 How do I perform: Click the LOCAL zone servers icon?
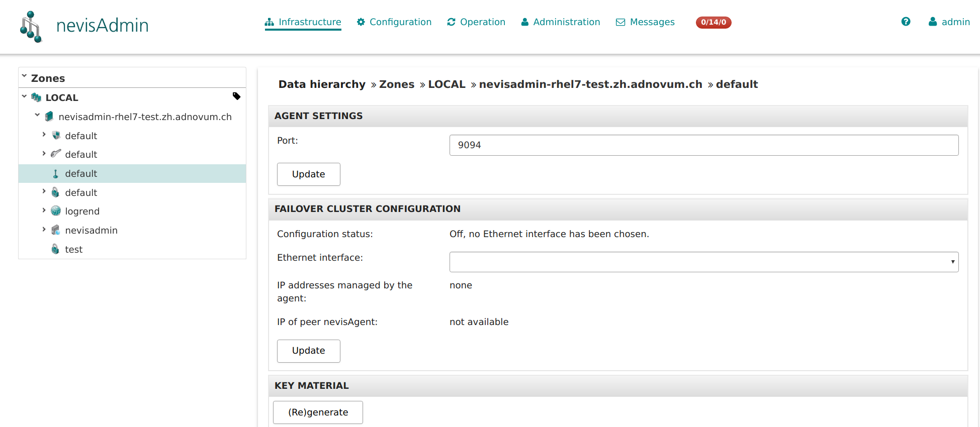[36, 97]
